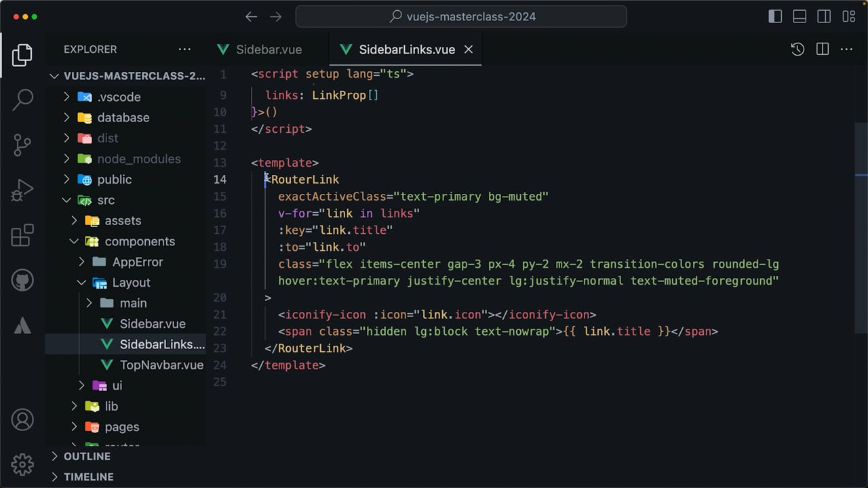Open editor More Actions ellipsis
This screenshot has width=868, height=488.
(x=846, y=49)
